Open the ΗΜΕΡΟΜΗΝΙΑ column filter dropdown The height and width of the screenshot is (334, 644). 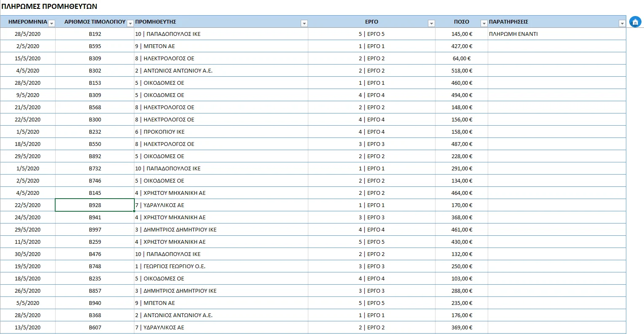pyautogui.click(x=52, y=24)
